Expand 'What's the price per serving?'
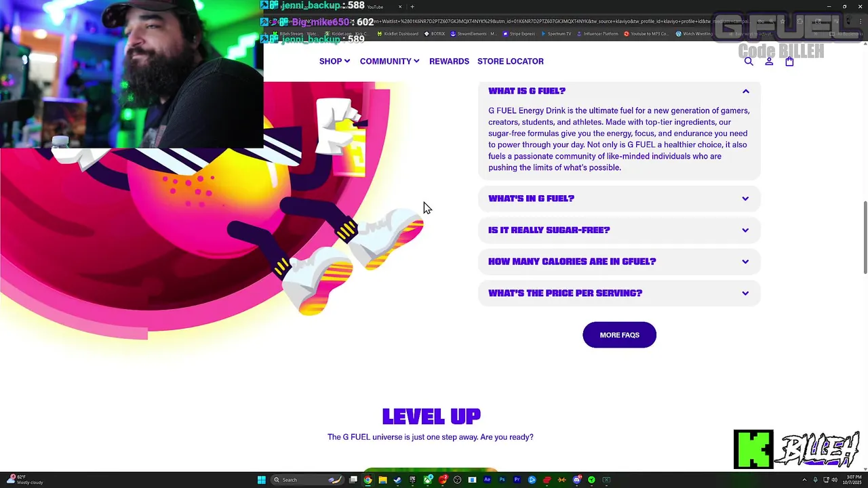 pos(619,293)
